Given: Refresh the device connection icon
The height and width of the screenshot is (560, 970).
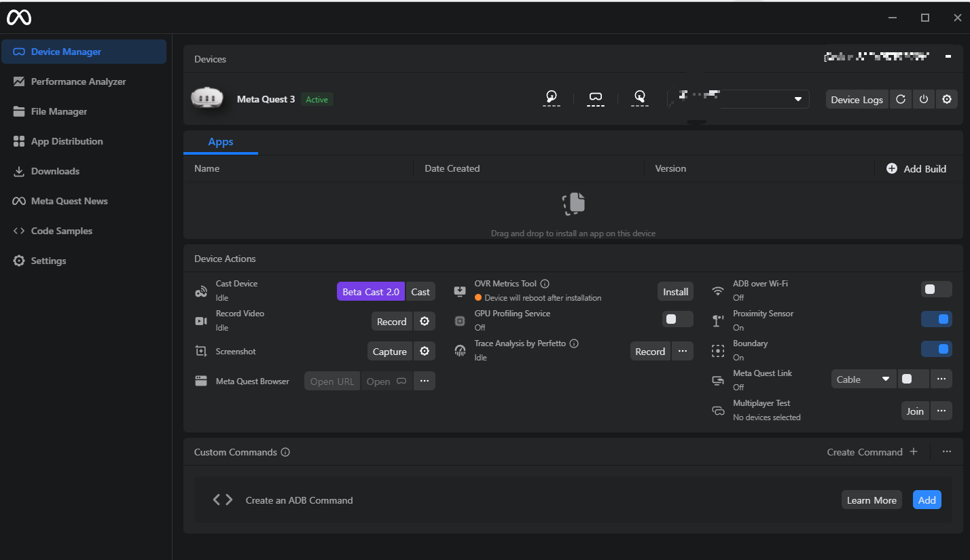Looking at the screenshot, I should point(901,99).
